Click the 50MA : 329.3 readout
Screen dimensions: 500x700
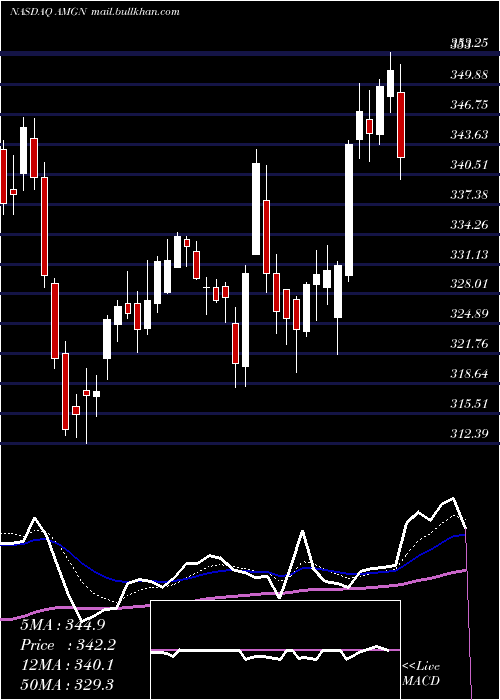click(x=67, y=684)
